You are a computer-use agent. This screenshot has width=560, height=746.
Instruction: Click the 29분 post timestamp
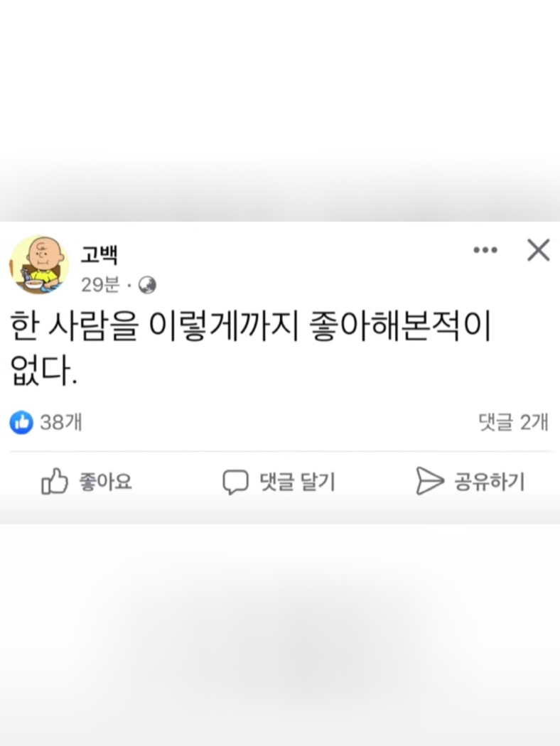click(x=100, y=285)
